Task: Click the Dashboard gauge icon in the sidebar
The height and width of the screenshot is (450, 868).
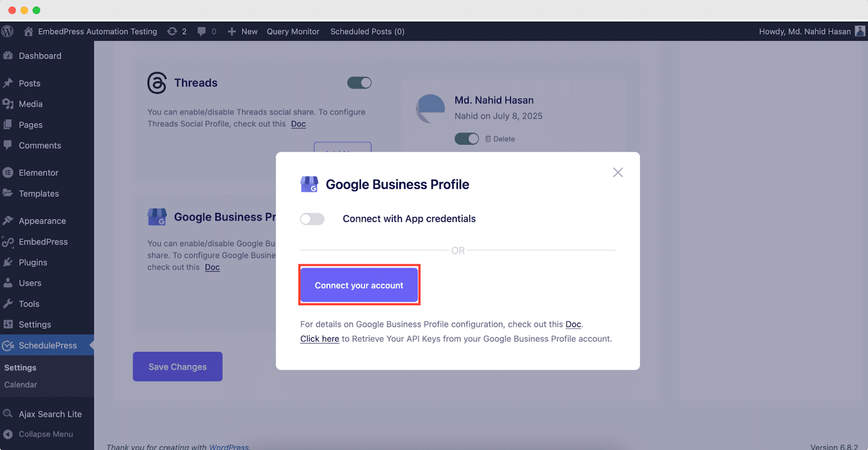Action: (x=8, y=55)
